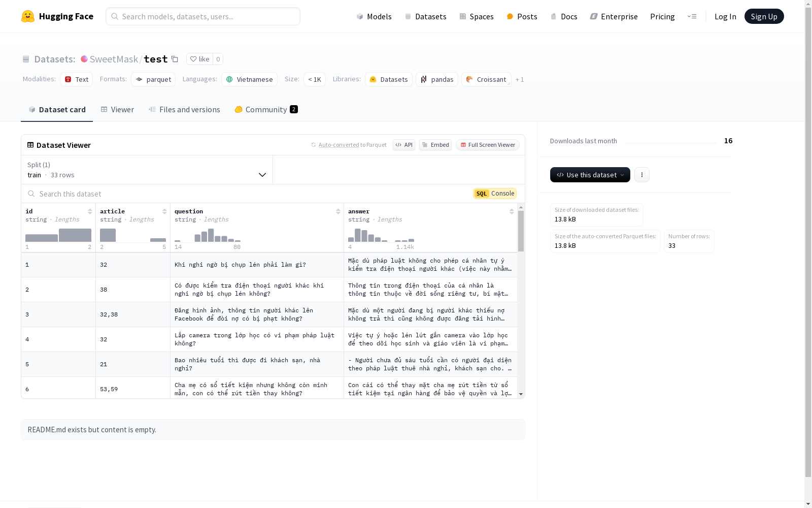Focus the main search models field
Screen dimensions: 812x508
(x=203, y=16)
